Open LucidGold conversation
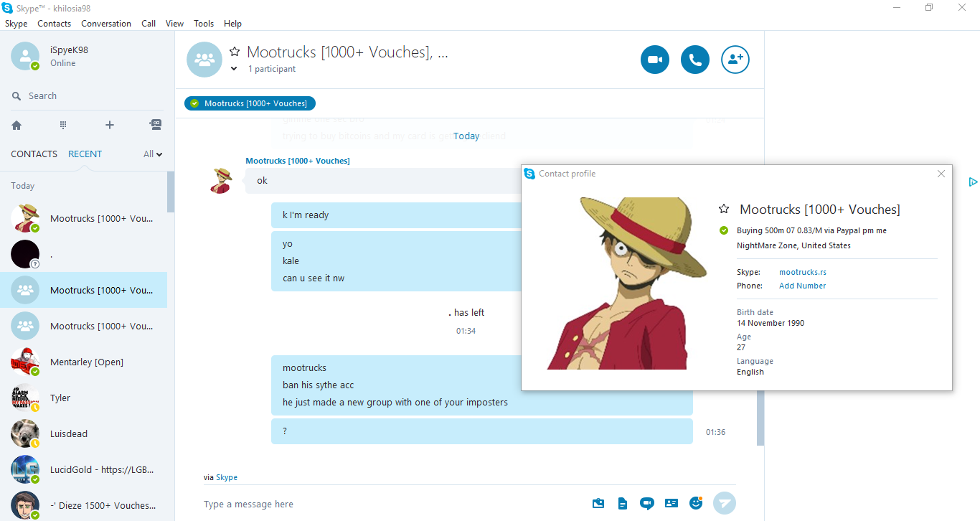980x521 pixels. 83,469
